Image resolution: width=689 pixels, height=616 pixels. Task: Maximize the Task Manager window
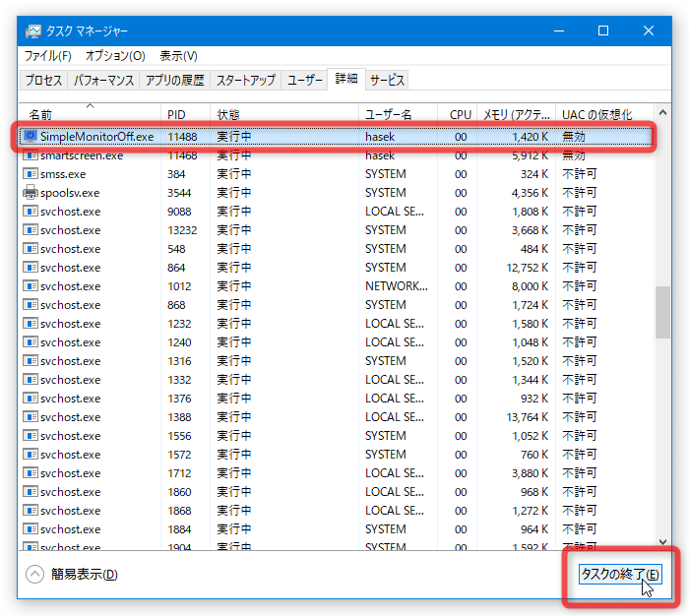coord(603,31)
